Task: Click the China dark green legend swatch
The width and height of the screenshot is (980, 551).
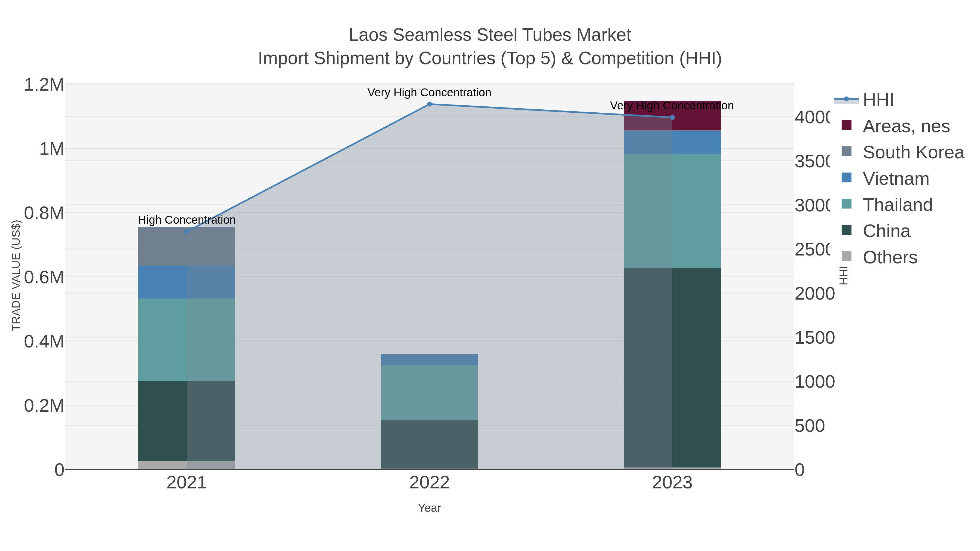Action: (846, 230)
